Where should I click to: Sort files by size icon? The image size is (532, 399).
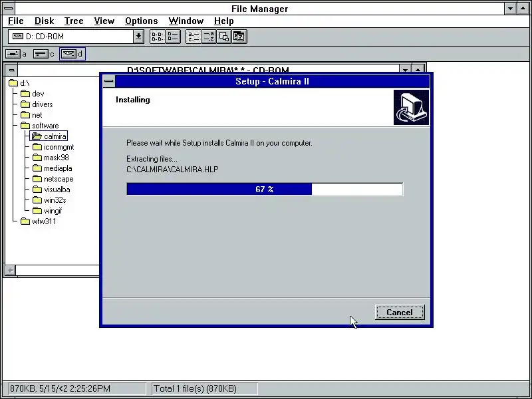[224, 37]
